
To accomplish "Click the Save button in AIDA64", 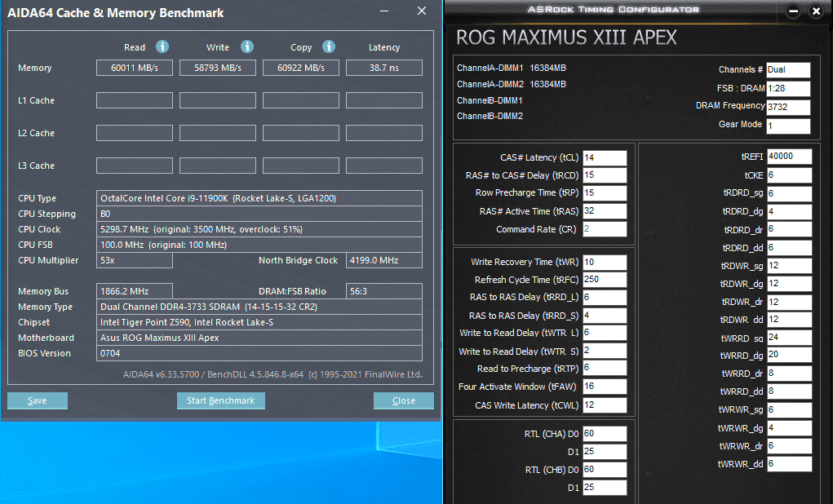I will [38, 400].
